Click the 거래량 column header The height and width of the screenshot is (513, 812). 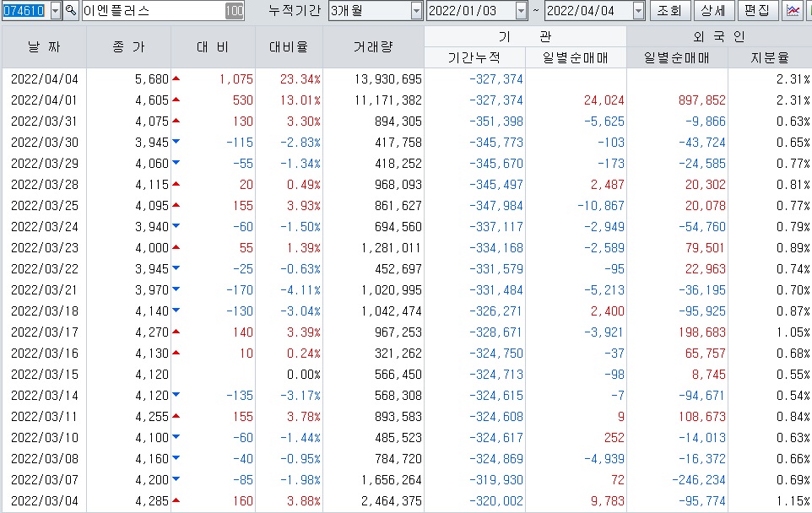click(x=373, y=47)
